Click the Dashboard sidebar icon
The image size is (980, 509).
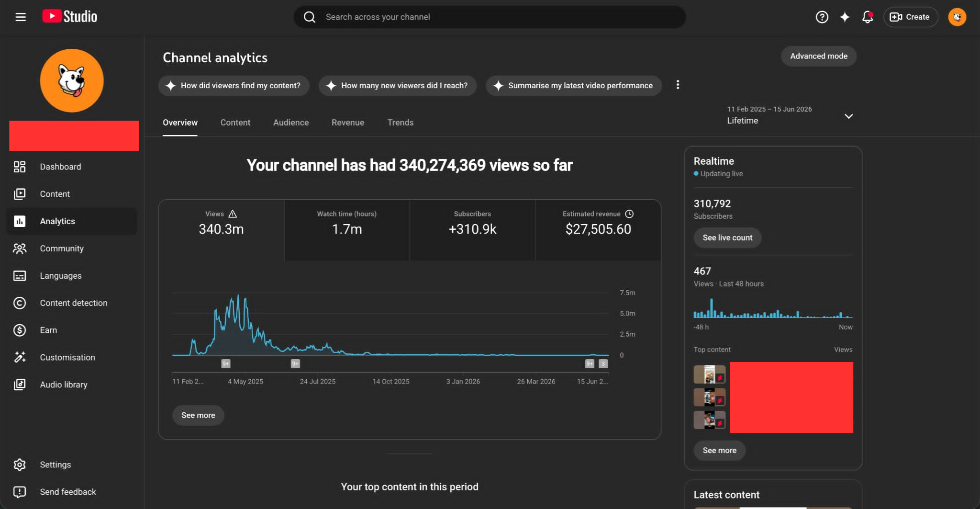coord(20,167)
